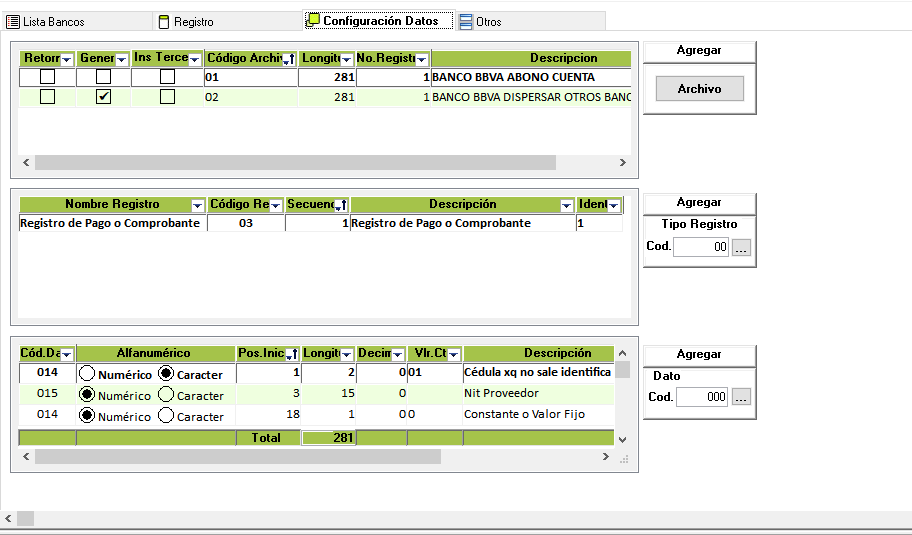
Task: Click the Dato Cod. input field
Action: tap(702, 398)
